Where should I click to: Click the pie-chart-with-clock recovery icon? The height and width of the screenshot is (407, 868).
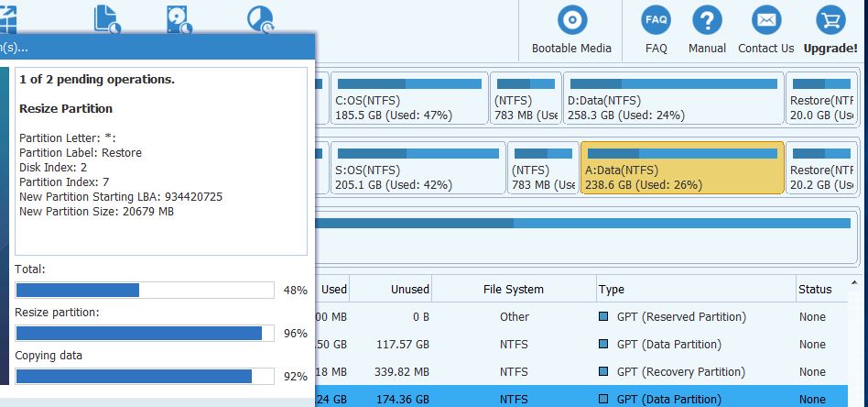[x=260, y=19]
